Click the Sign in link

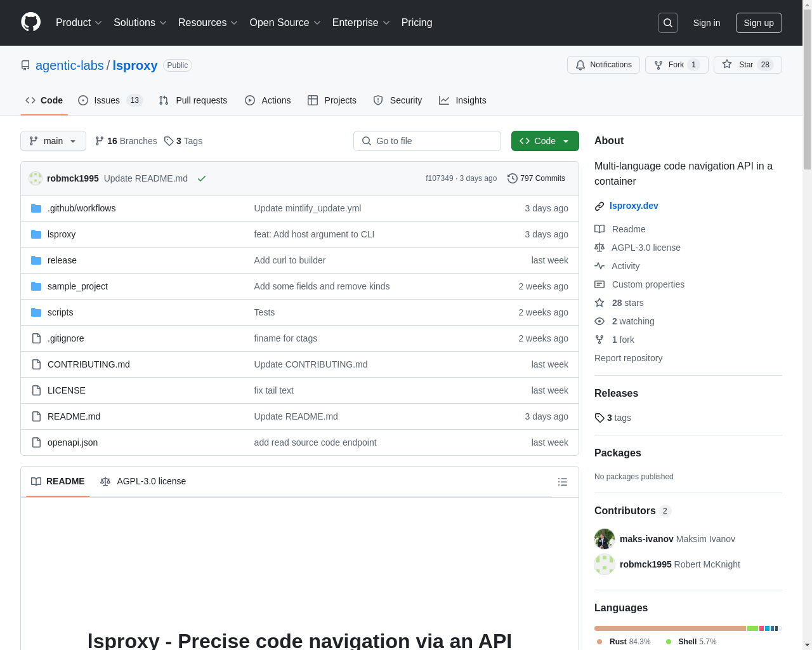707,23
